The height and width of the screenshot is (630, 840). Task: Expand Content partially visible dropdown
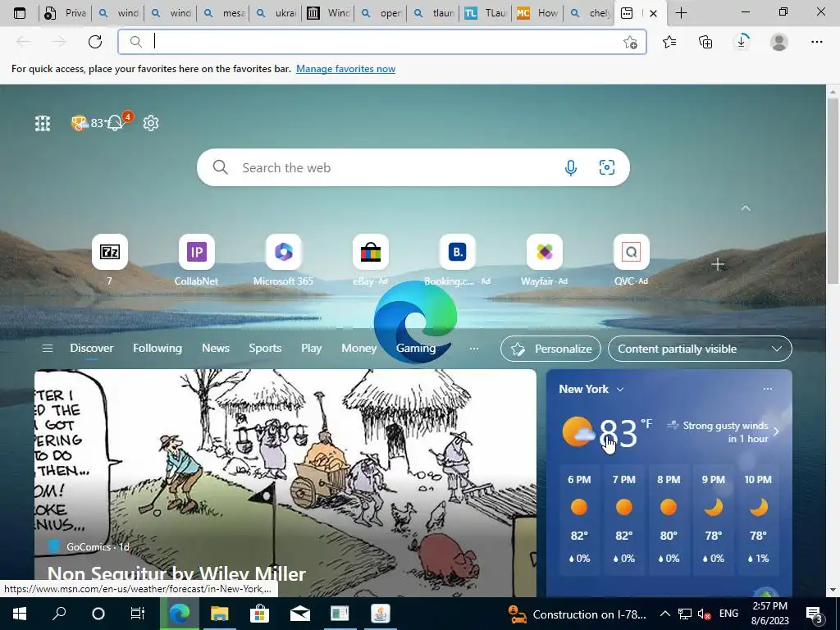700,349
